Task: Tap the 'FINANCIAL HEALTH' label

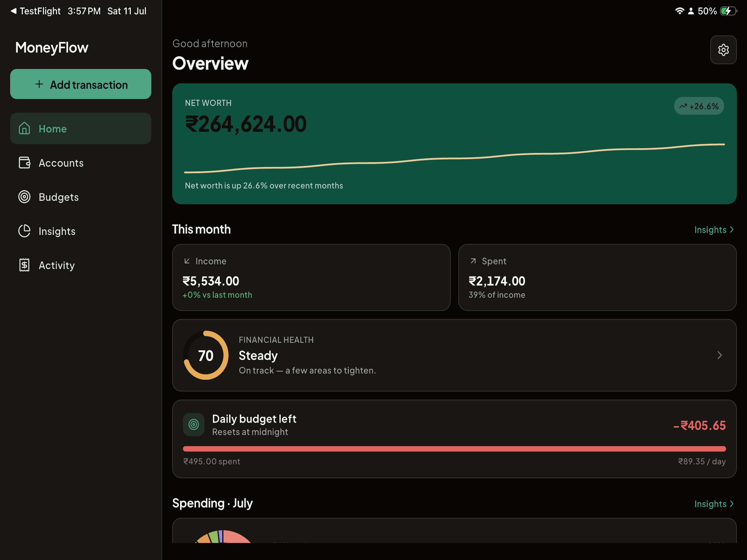Action: (276, 340)
